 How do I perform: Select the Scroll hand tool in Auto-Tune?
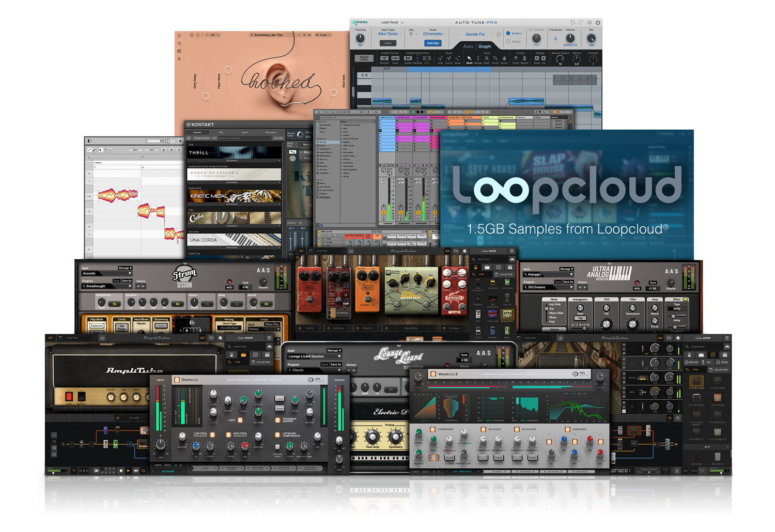pos(504,58)
